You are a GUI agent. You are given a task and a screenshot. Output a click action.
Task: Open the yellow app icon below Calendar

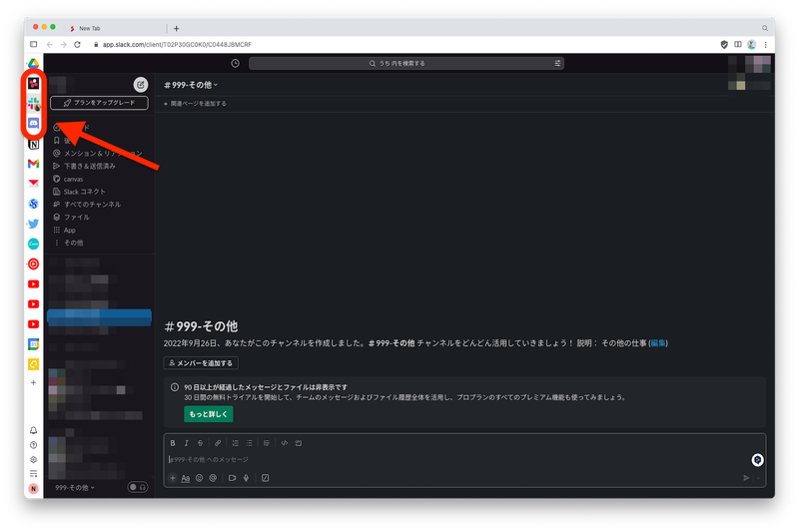(33, 364)
